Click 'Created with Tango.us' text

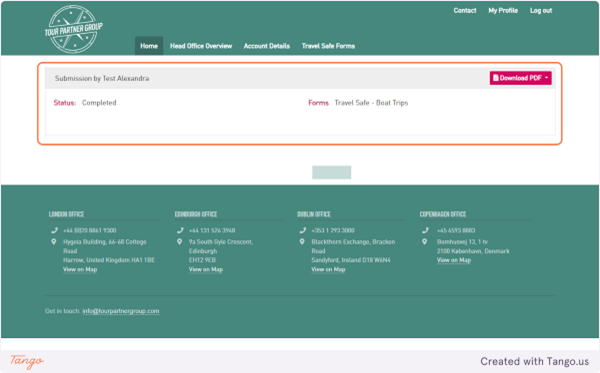(x=535, y=362)
